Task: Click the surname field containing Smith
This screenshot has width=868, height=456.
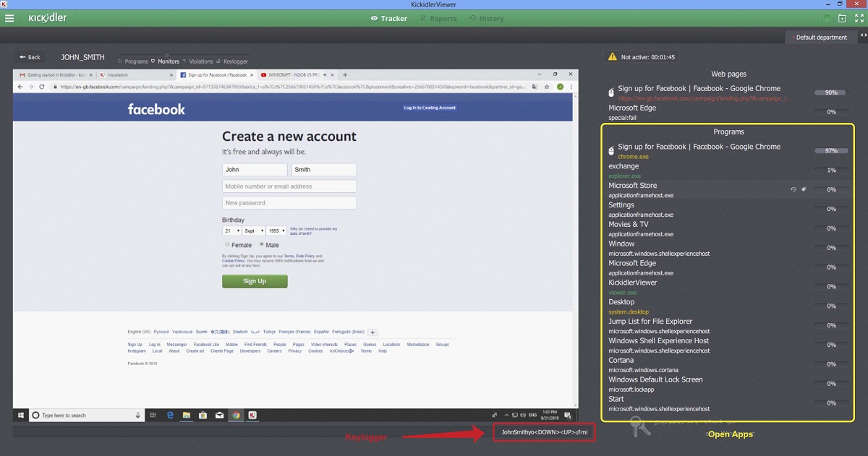Action: (323, 170)
